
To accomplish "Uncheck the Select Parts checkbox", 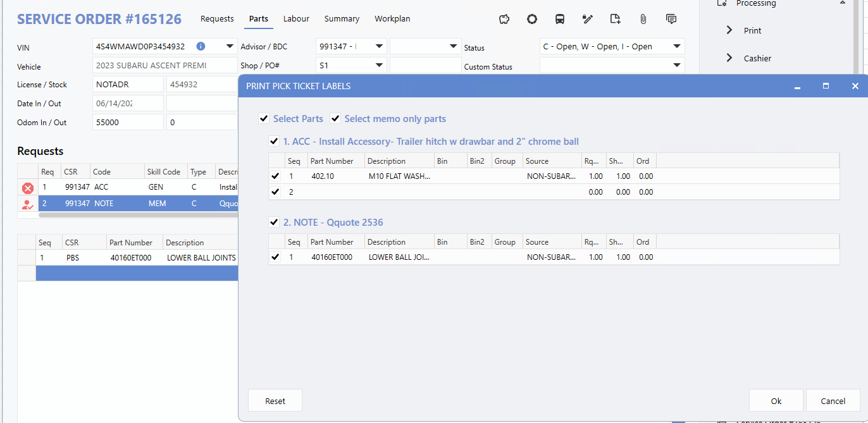I will 264,119.
